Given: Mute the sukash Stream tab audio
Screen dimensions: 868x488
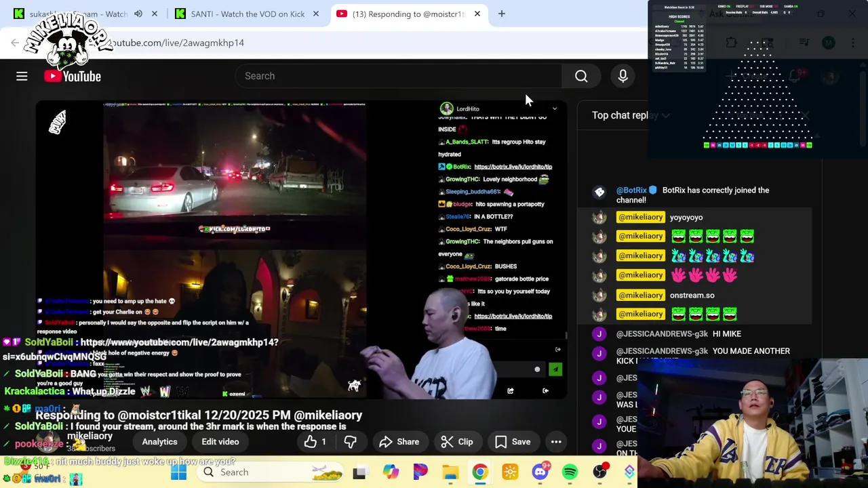Looking at the screenshot, I should 138,14.
